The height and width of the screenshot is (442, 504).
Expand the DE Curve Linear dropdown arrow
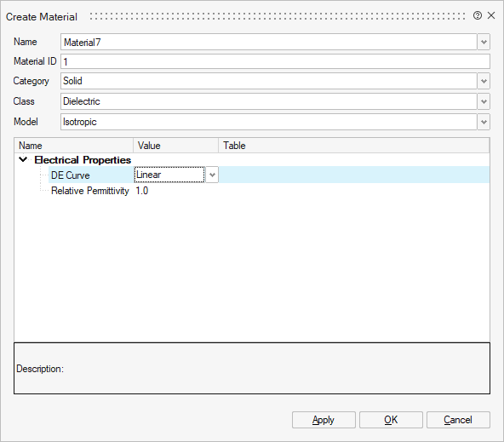[x=212, y=175]
